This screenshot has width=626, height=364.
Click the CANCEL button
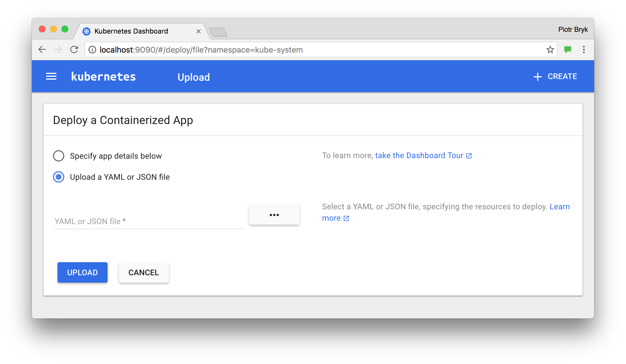click(x=143, y=272)
